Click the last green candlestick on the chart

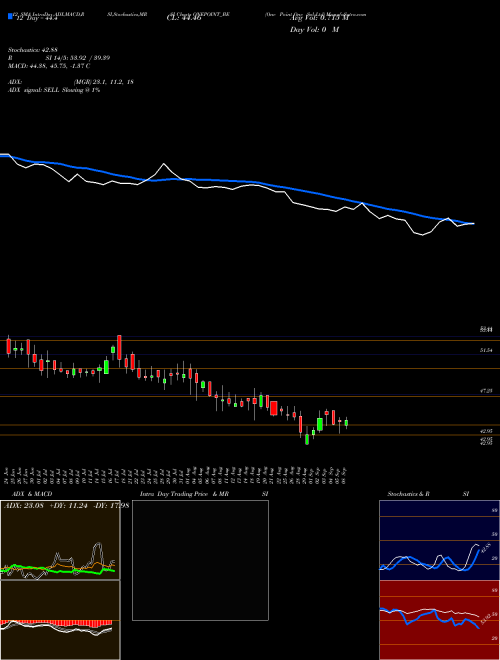pyautogui.click(x=346, y=423)
